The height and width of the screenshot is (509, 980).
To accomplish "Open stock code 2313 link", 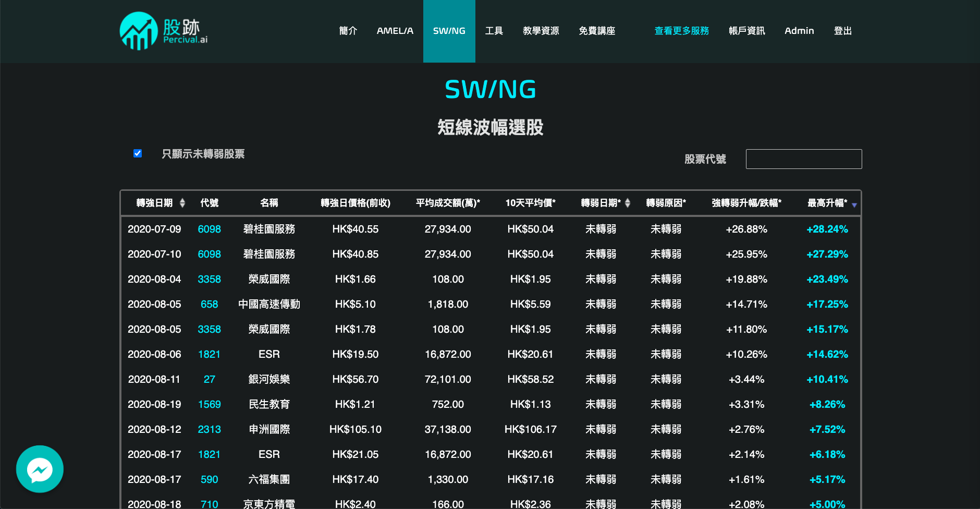I will 210,429.
